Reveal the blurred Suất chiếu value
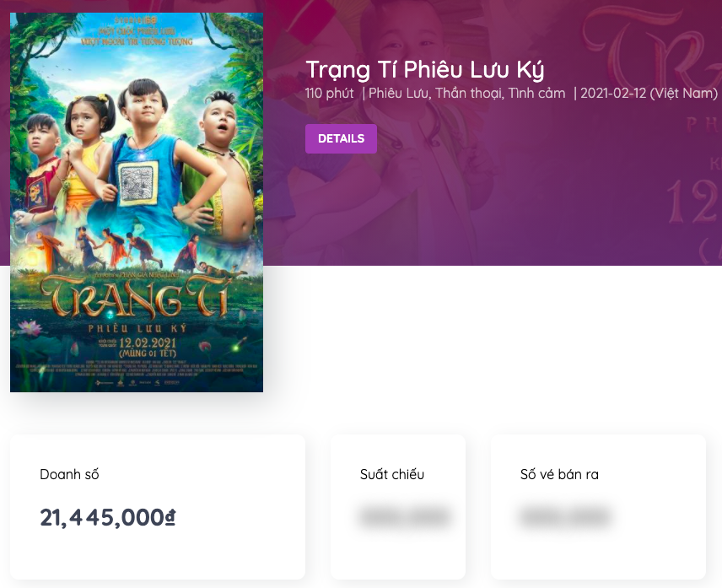The width and height of the screenshot is (722, 588). coord(405,516)
